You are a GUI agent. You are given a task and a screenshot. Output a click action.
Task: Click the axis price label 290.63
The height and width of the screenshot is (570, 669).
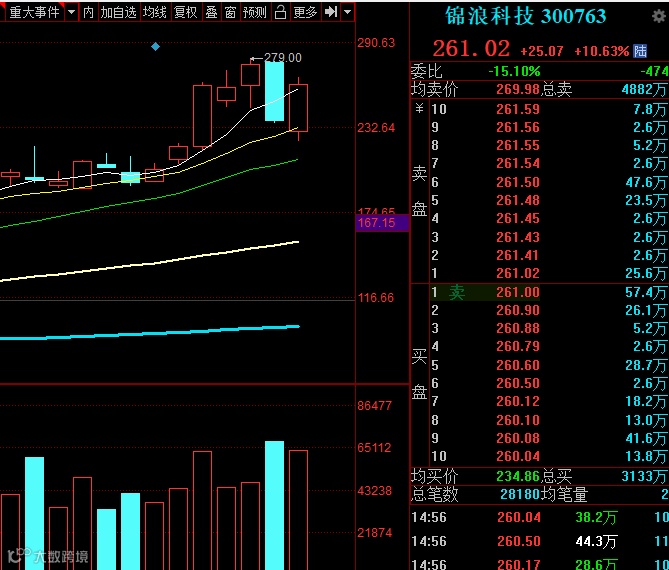(376, 43)
